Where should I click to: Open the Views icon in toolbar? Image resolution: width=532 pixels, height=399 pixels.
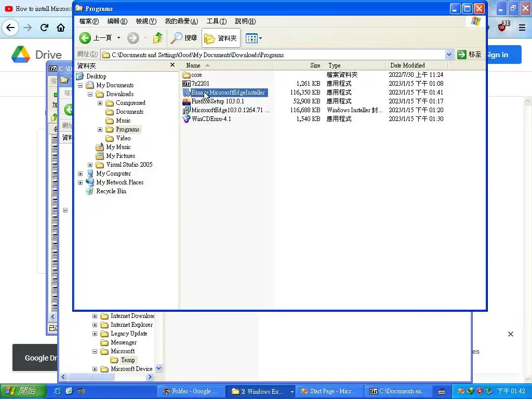pyautogui.click(x=251, y=38)
